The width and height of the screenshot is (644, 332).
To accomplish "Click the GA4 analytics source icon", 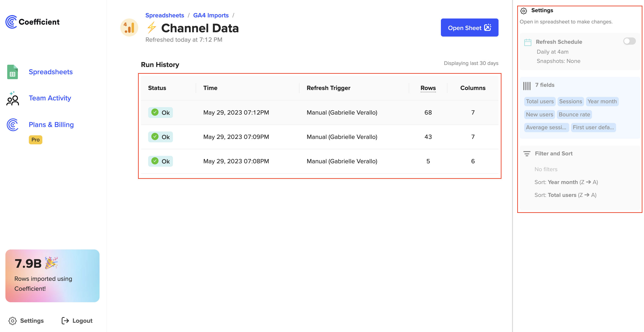I will coord(129,28).
